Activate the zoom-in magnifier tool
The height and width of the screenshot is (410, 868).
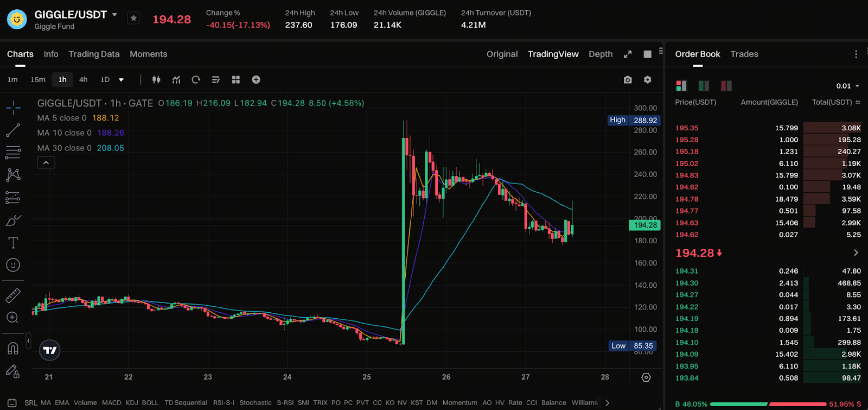13,318
